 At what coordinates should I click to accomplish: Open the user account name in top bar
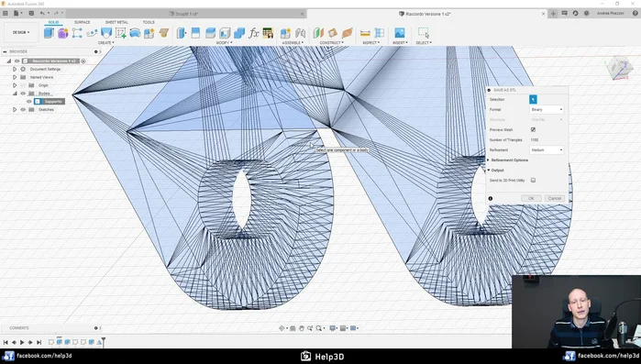(x=610, y=14)
